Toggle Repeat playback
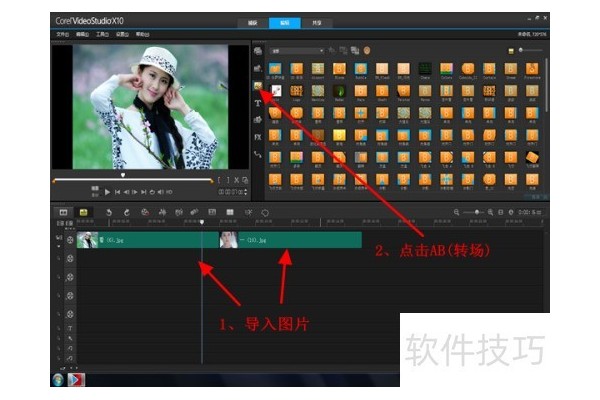 pyautogui.click(x=152, y=192)
